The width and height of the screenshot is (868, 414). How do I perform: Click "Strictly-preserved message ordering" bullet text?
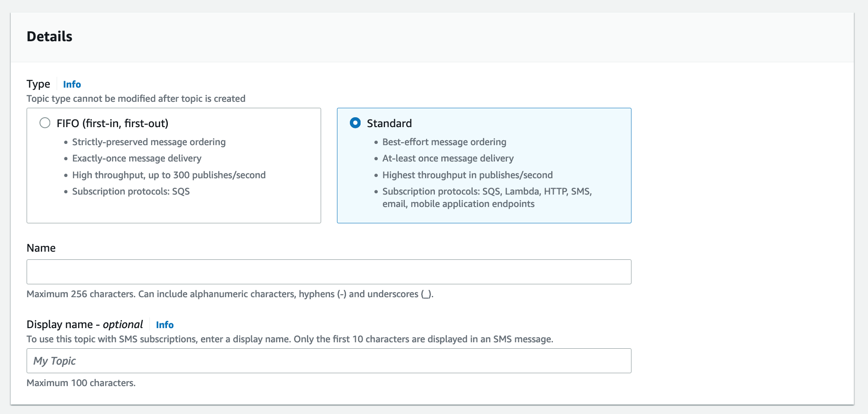(149, 142)
